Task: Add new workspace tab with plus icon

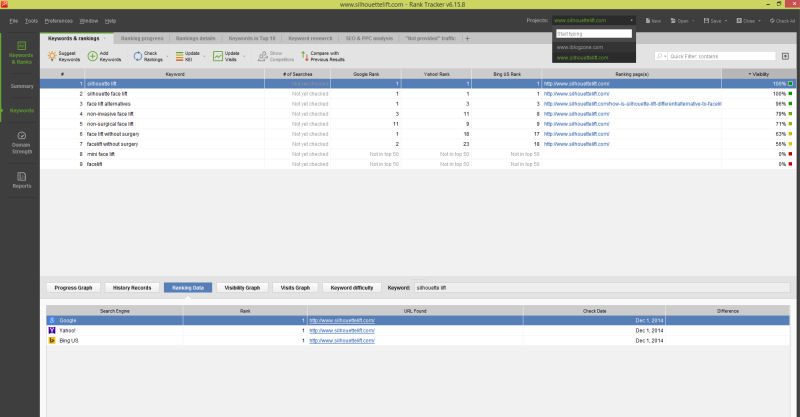Action: pyautogui.click(x=467, y=38)
